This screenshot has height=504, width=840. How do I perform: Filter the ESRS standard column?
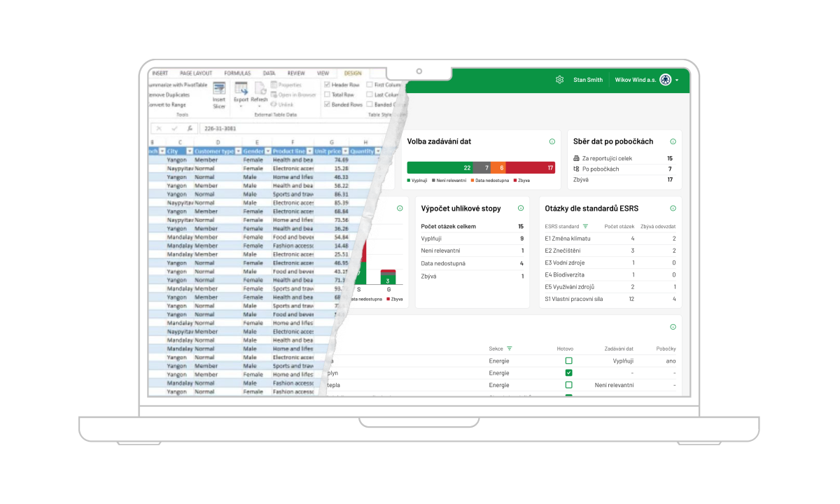[586, 226]
